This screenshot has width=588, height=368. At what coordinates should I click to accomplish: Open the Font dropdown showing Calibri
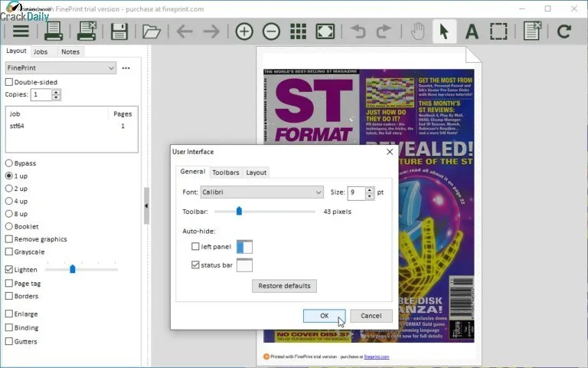tap(261, 192)
